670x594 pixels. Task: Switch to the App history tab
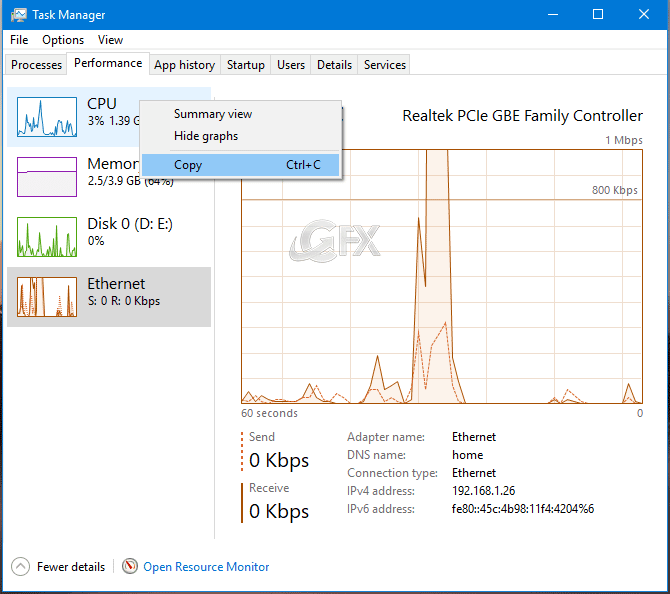tap(185, 65)
